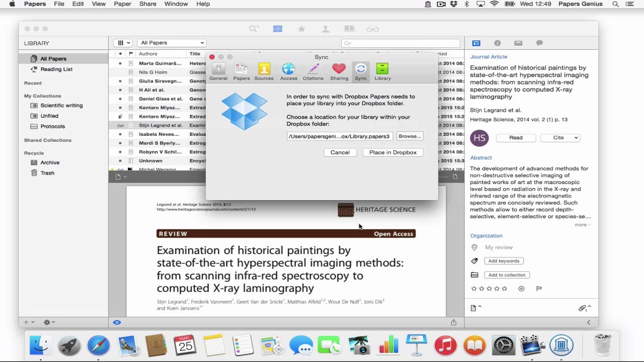Viewport: 644px width, 362px height.
Task: Select the Scientific writing collection
Action: 61,106
